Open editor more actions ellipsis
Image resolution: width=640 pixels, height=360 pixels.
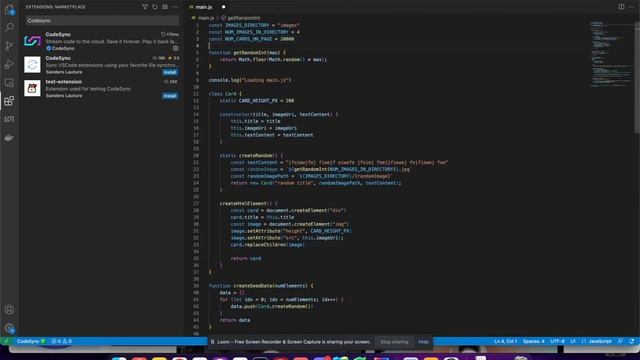631,7
